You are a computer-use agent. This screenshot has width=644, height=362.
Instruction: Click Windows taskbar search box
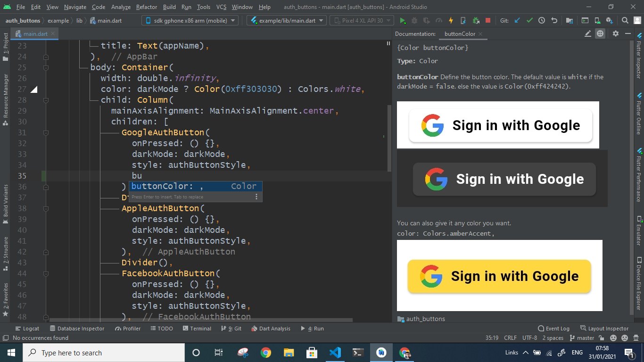coord(104,353)
